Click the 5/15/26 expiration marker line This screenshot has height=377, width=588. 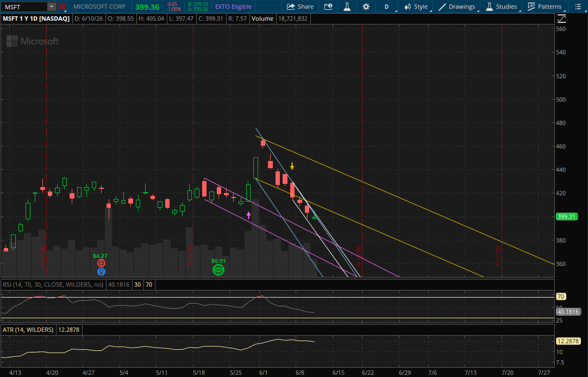(x=193, y=150)
